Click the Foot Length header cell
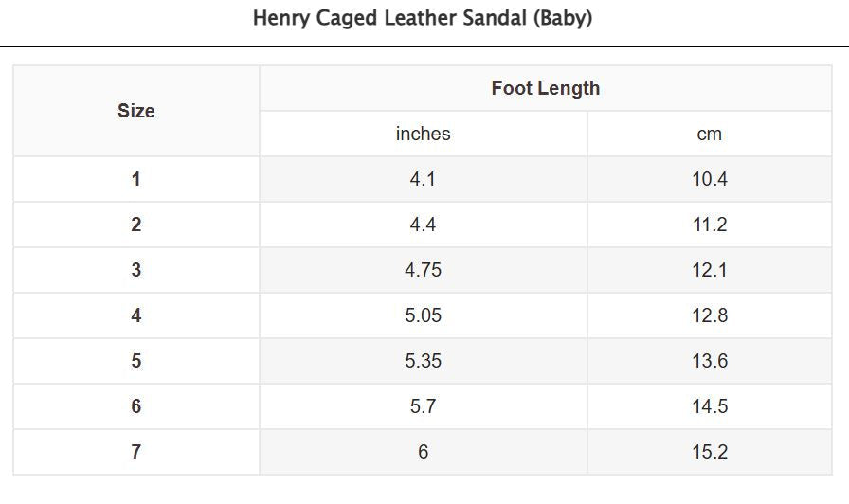 click(x=545, y=88)
